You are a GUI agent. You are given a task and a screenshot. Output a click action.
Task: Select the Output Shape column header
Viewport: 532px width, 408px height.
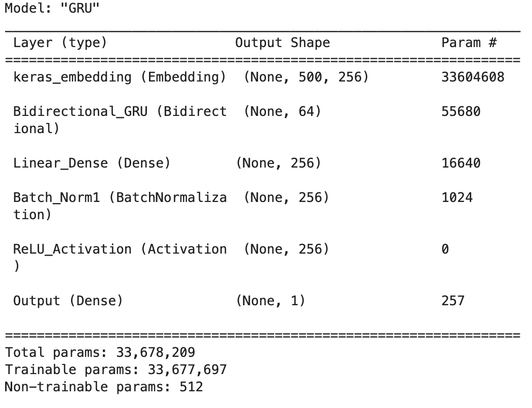(282, 43)
